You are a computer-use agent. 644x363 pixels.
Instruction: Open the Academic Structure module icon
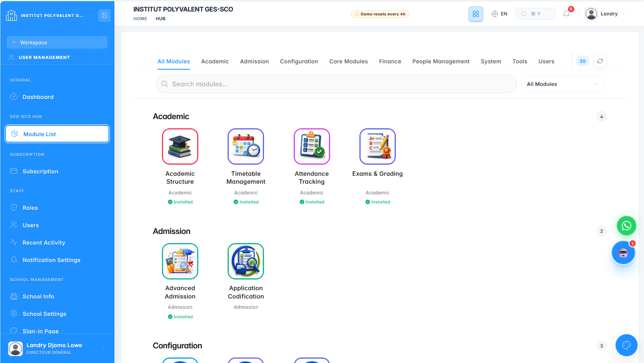(180, 146)
